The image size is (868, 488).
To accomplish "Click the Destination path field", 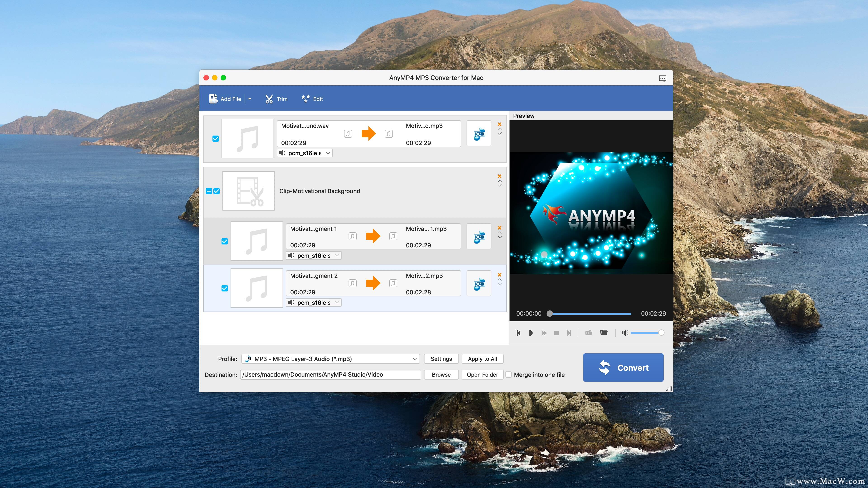I will pos(330,375).
